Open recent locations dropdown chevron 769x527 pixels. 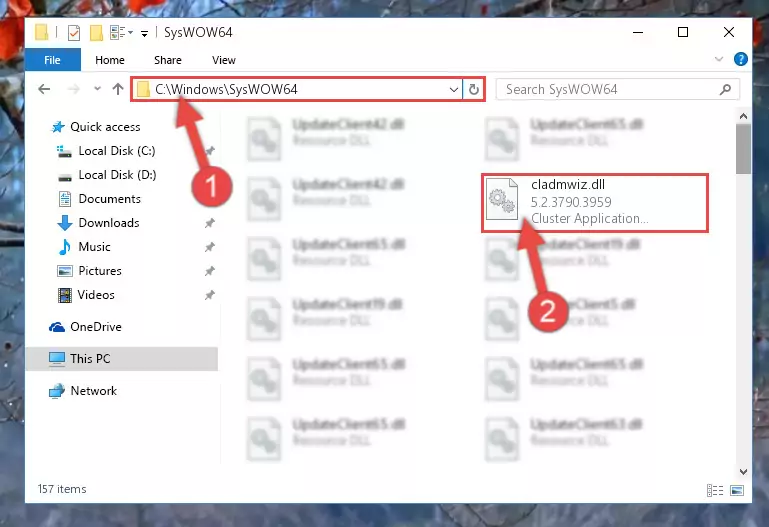pos(97,89)
